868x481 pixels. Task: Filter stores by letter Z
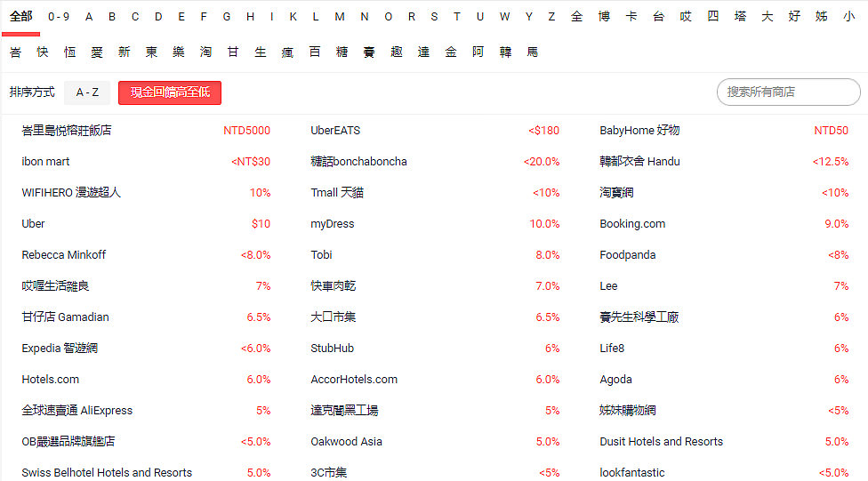pyautogui.click(x=551, y=17)
